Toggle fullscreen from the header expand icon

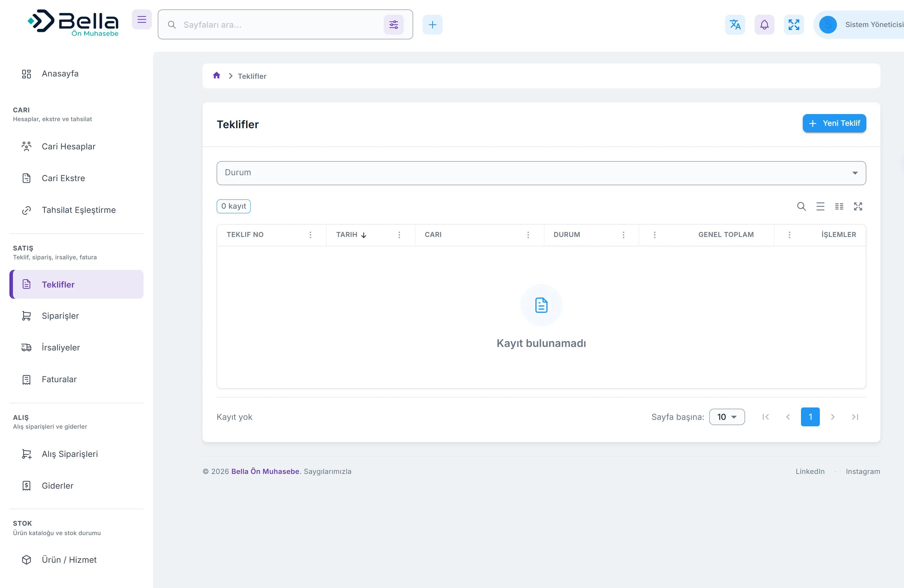point(794,25)
